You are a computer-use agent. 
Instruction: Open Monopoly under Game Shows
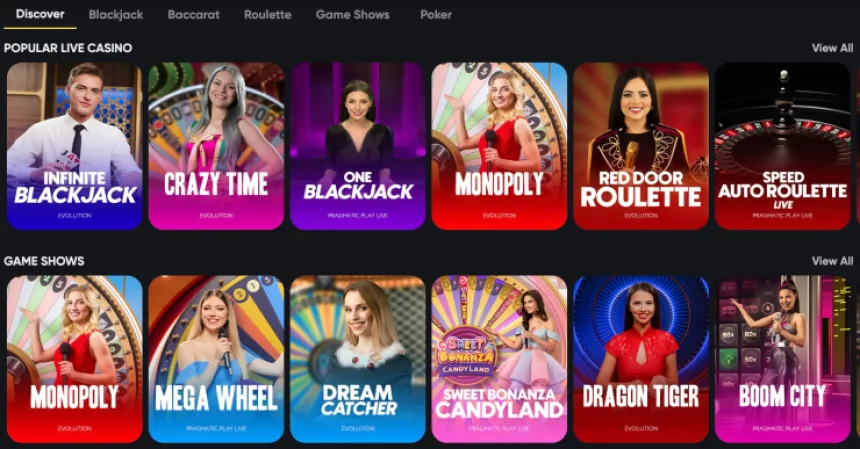tap(75, 359)
